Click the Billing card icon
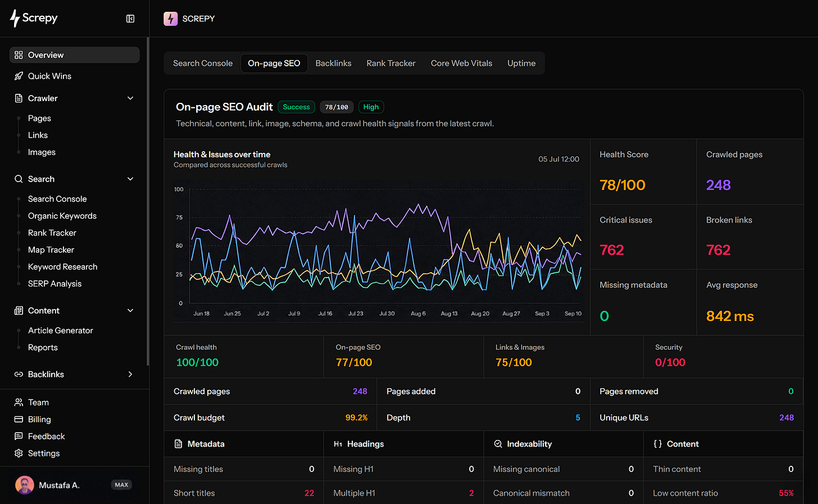This screenshot has height=504, width=818. point(19,419)
